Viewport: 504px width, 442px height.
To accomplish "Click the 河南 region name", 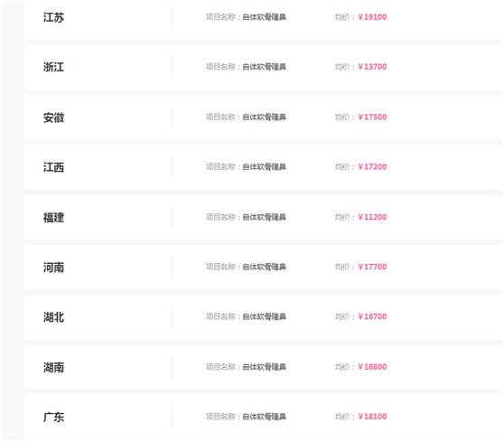I will 53,268.
